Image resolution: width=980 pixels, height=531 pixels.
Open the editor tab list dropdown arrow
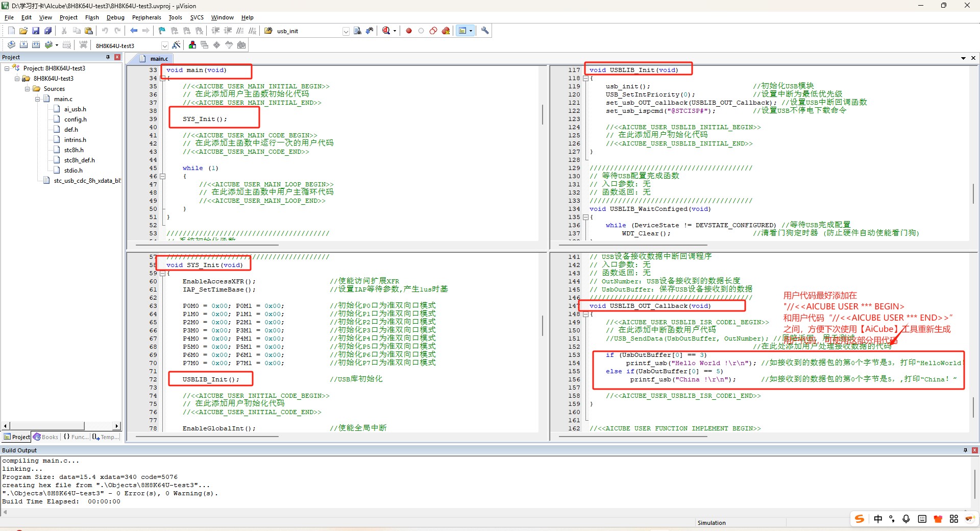963,58
